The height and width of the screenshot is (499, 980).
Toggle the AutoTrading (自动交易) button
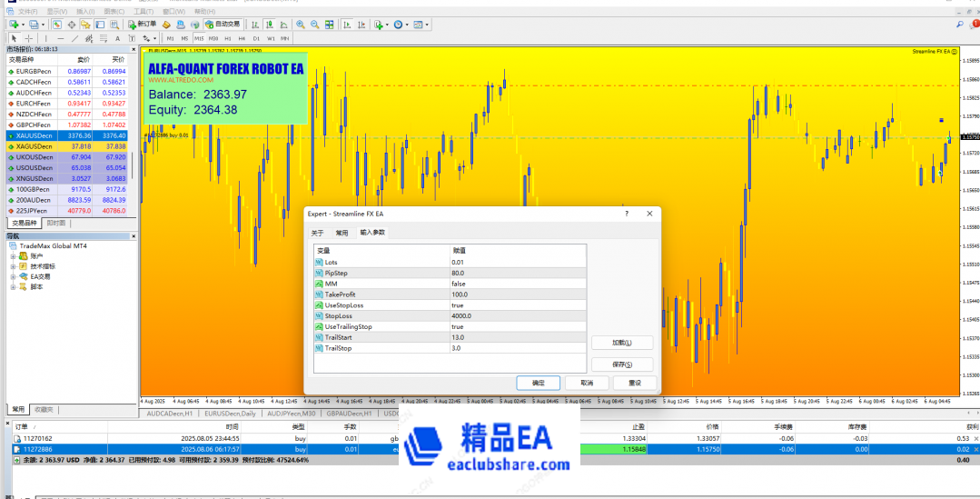click(x=223, y=25)
